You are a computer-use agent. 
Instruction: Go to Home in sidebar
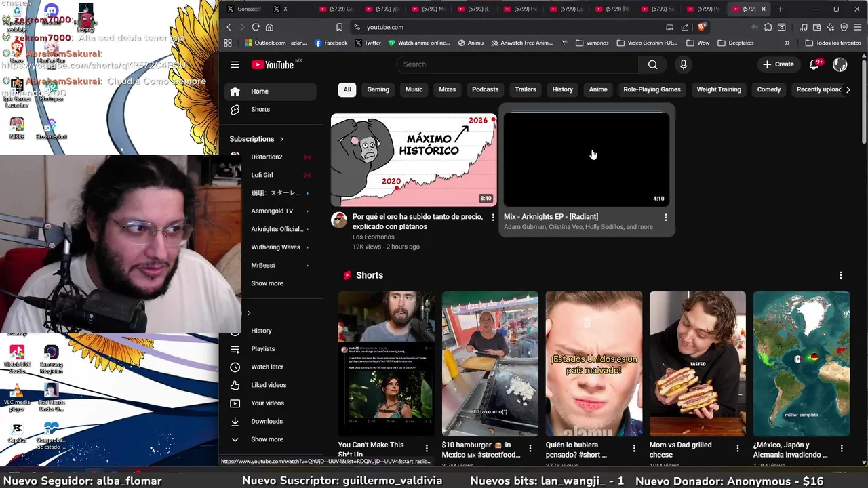coord(270,91)
